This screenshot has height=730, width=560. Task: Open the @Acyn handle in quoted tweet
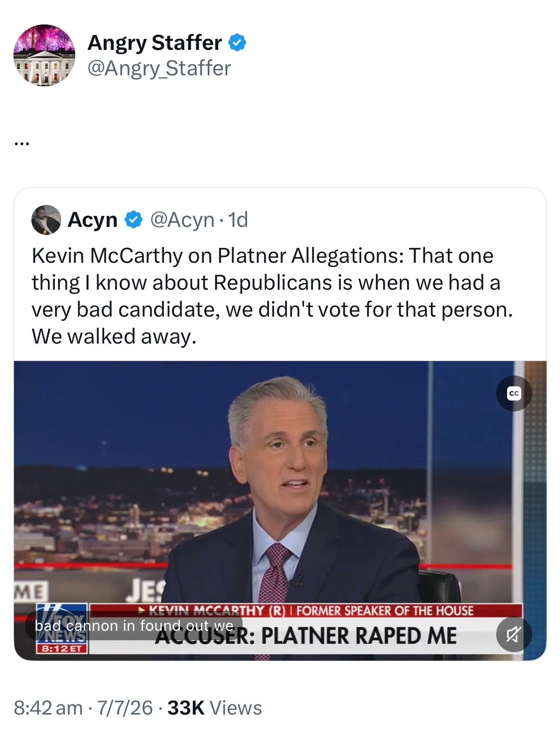182,219
